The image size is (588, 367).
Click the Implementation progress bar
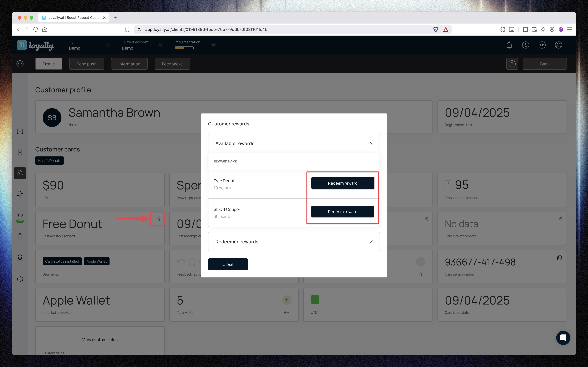tap(184, 48)
